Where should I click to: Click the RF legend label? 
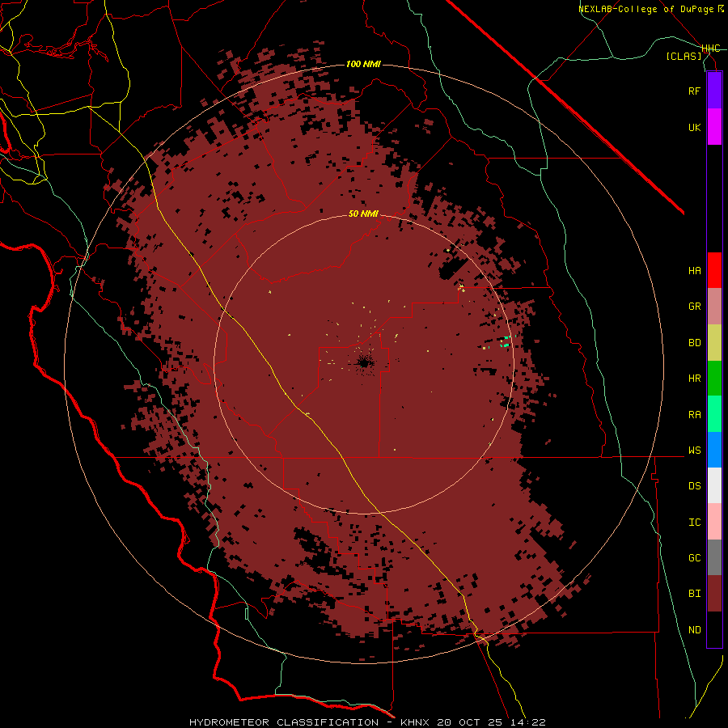click(694, 91)
